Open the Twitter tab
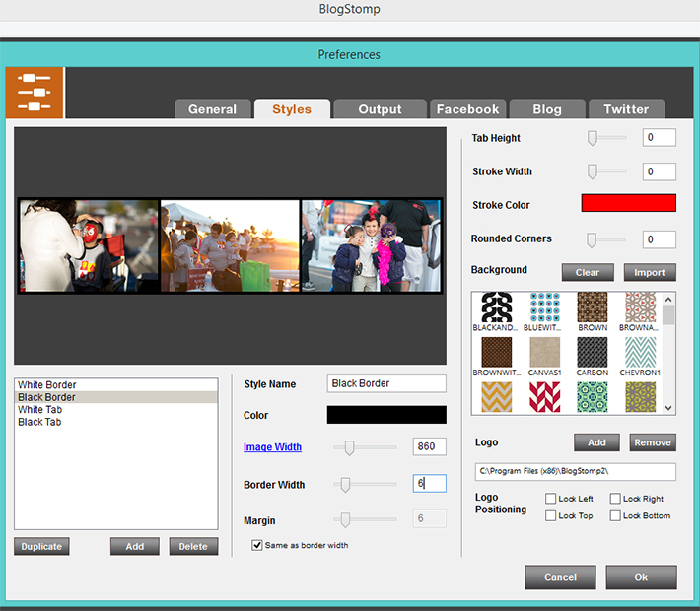700x611 pixels. 626,109
